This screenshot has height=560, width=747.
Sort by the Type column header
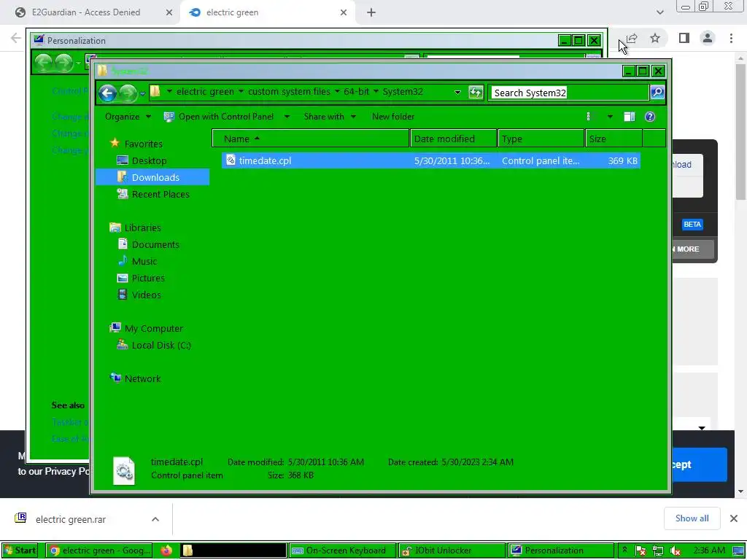tap(541, 139)
